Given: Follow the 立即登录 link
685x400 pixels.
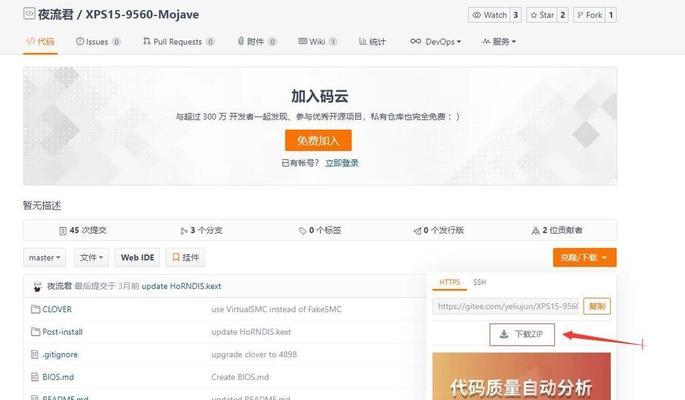Looking at the screenshot, I should 342,163.
